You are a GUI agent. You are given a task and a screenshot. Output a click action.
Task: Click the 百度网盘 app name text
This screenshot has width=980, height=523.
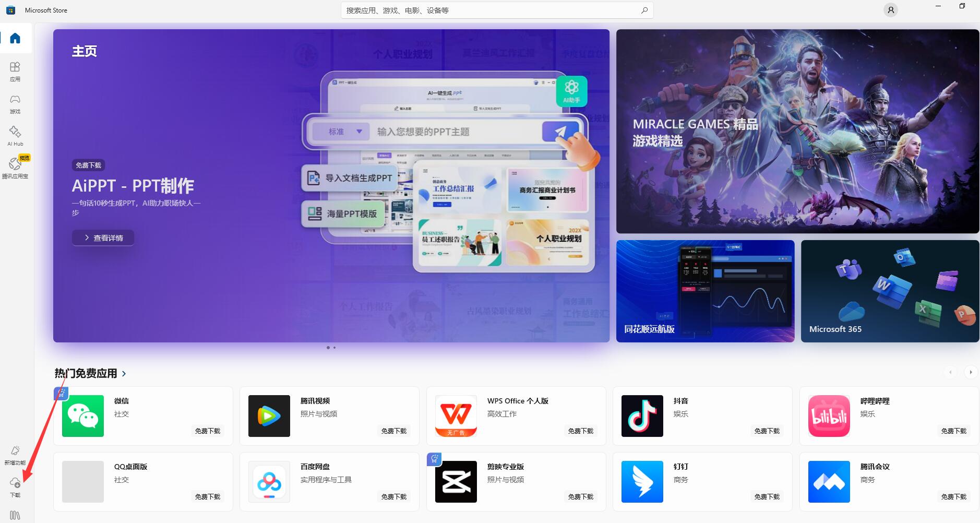coord(315,467)
